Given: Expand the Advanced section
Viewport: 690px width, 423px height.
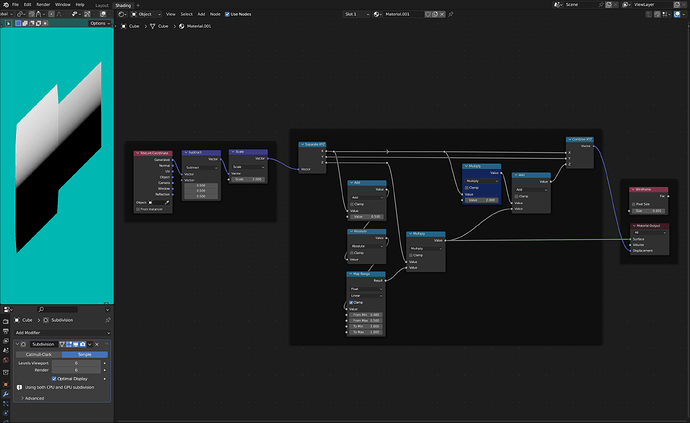Looking at the screenshot, I should (x=32, y=398).
